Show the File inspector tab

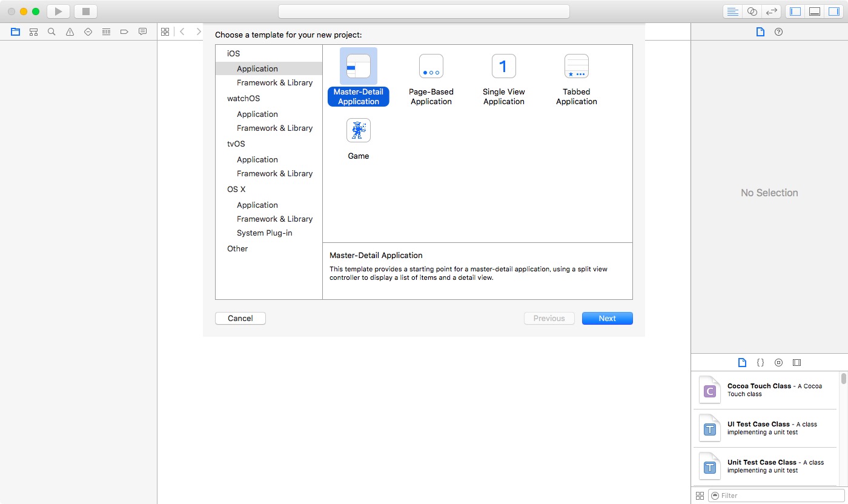pyautogui.click(x=760, y=32)
